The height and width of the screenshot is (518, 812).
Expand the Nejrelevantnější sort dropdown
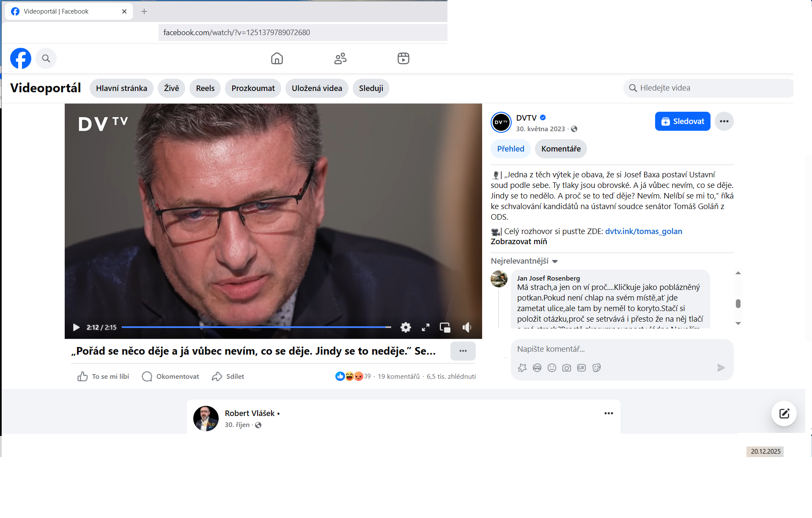[x=524, y=261]
